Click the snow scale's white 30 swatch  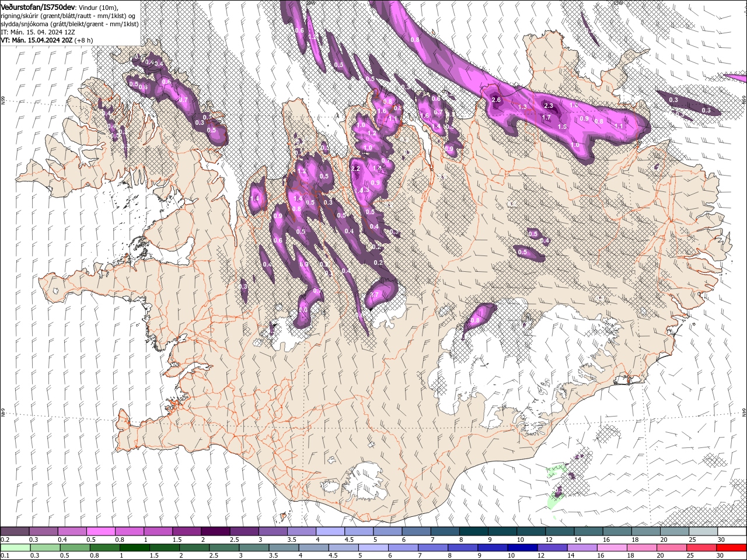tap(732, 531)
